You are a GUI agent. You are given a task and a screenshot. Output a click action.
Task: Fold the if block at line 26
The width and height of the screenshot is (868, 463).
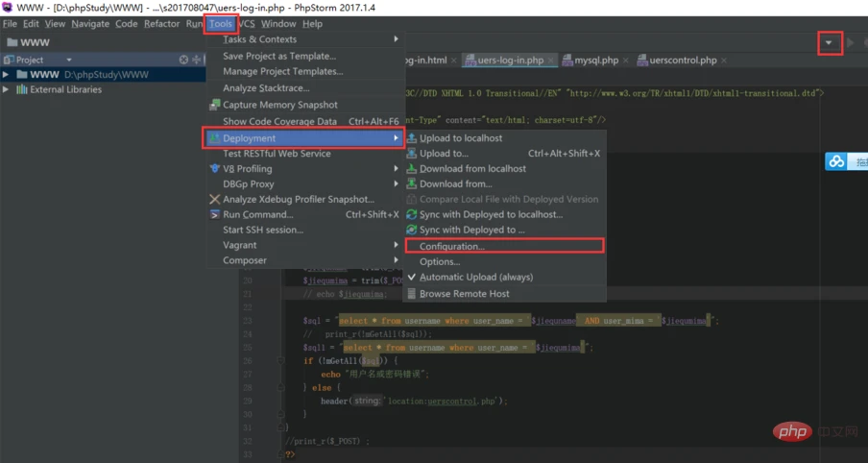click(x=280, y=360)
